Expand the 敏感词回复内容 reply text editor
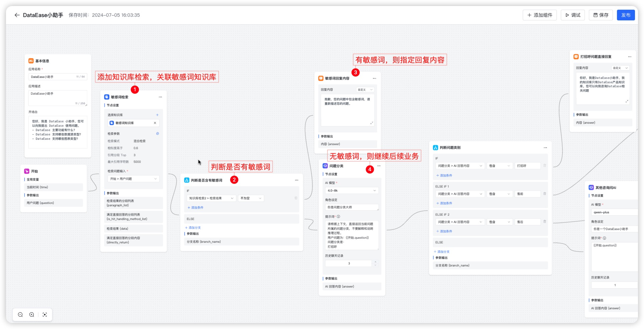Screen dimensions: 644x329 [x=371, y=123]
